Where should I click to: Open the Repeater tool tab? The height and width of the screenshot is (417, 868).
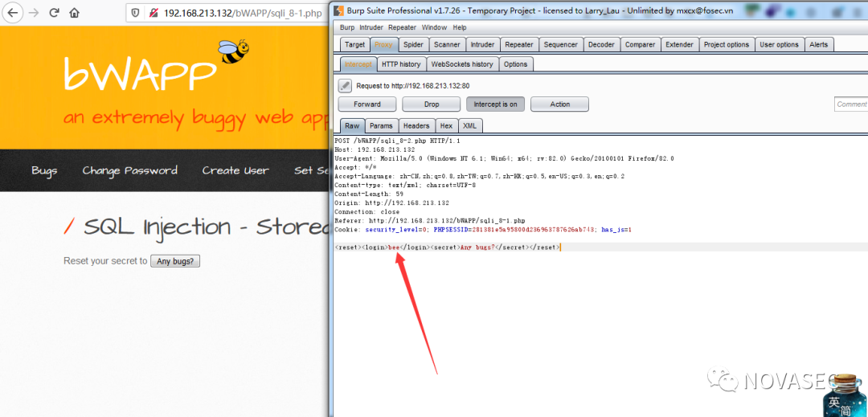(519, 45)
